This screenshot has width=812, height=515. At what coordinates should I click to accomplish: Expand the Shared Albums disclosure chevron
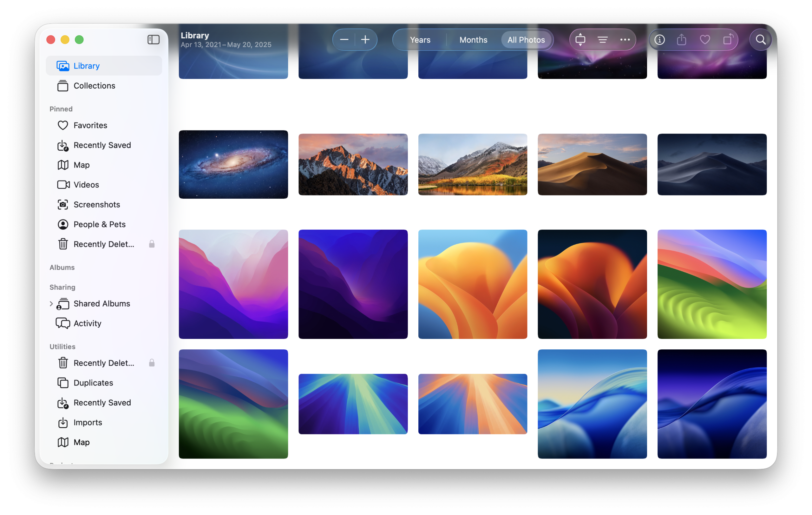[x=51, y=304]
